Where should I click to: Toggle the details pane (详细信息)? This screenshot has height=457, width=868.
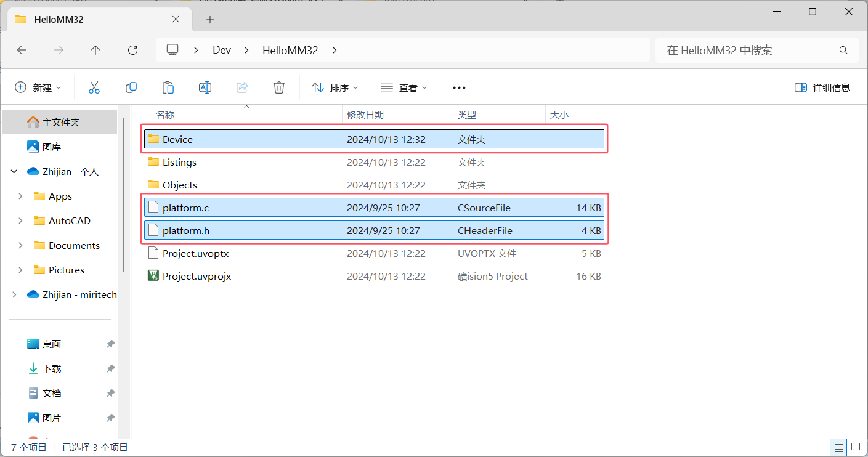[822, 87]
